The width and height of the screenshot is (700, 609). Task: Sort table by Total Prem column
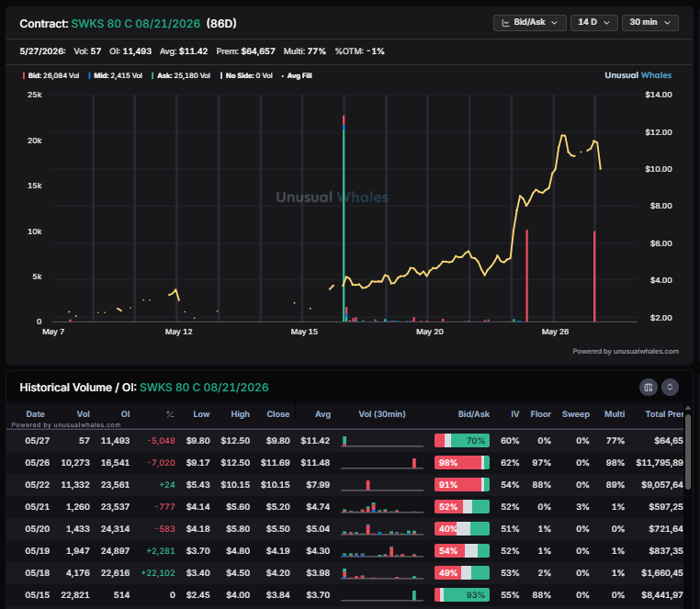pos(664,414)
